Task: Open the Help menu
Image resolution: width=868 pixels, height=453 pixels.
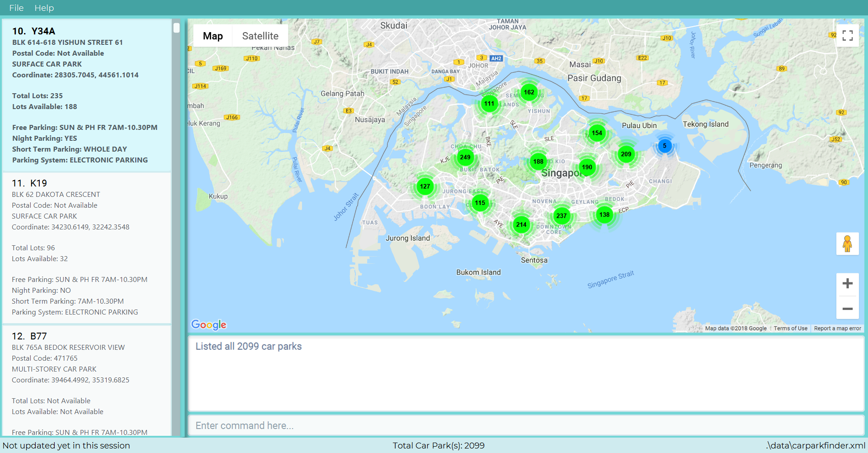Action: tap(44, 8)
